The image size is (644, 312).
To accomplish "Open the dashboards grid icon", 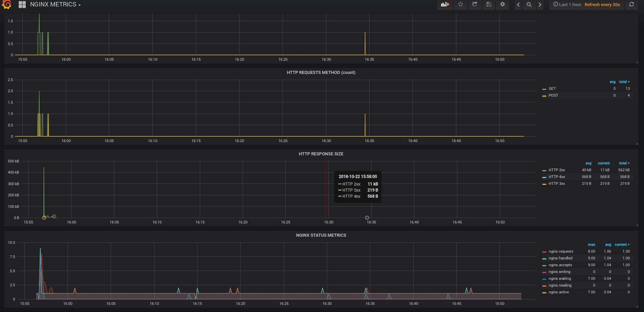I will [22, 4].
